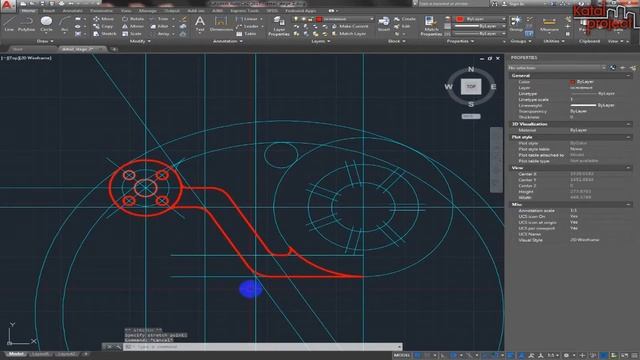Select the Arc tool
The width and height of the screenshot is (640, 360).
pyautogui.click(x=64, y=24)
